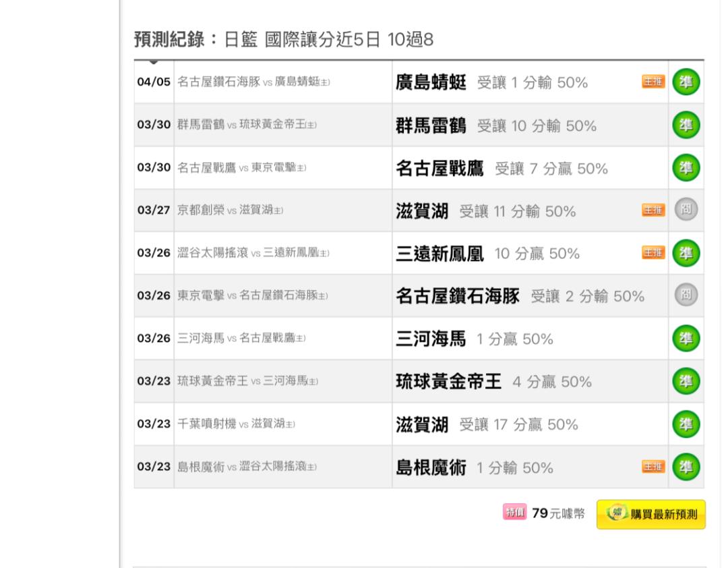The height and width of the screenshot is (568, 728).
Task: Click green 準 icon in 琉球黃金帝王 4 分贏 row
Action: tap(687, 382)
